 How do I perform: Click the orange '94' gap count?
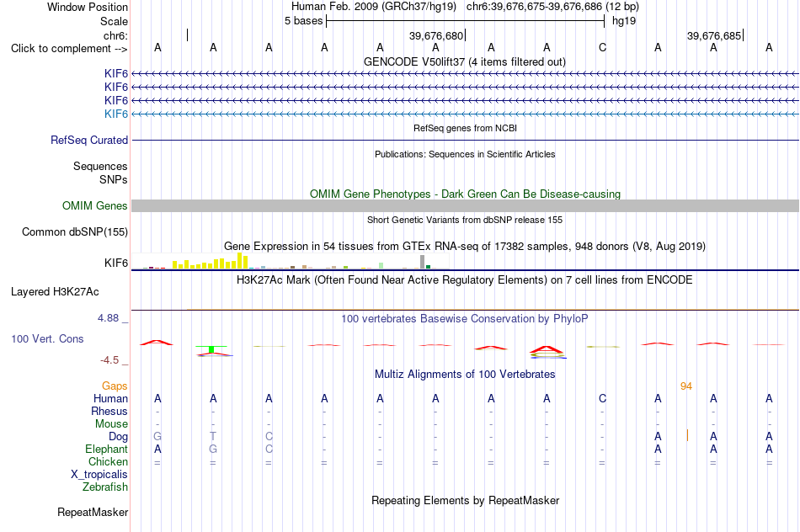pos(686,386)
